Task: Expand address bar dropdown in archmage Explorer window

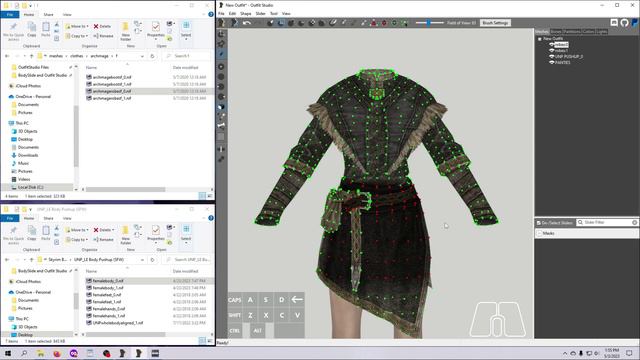Action: [x=142, y=56]
